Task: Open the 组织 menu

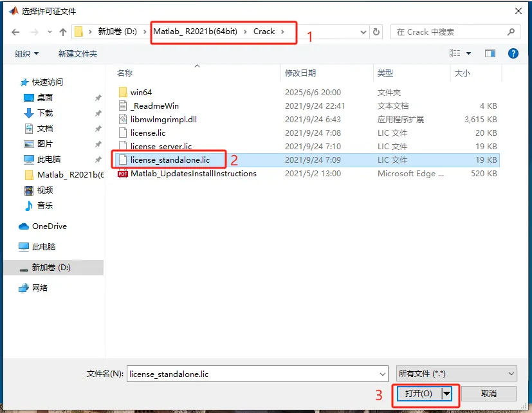Action: [x=26, y=53]
